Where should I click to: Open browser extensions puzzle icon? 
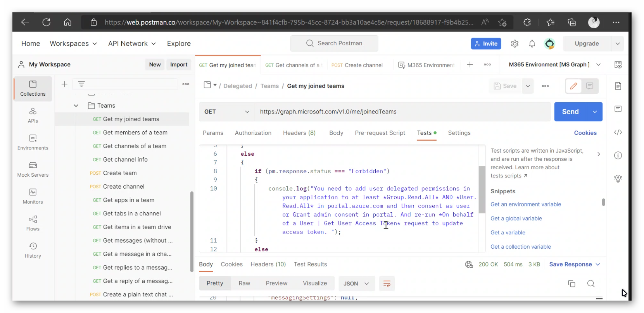pos(527,22)
